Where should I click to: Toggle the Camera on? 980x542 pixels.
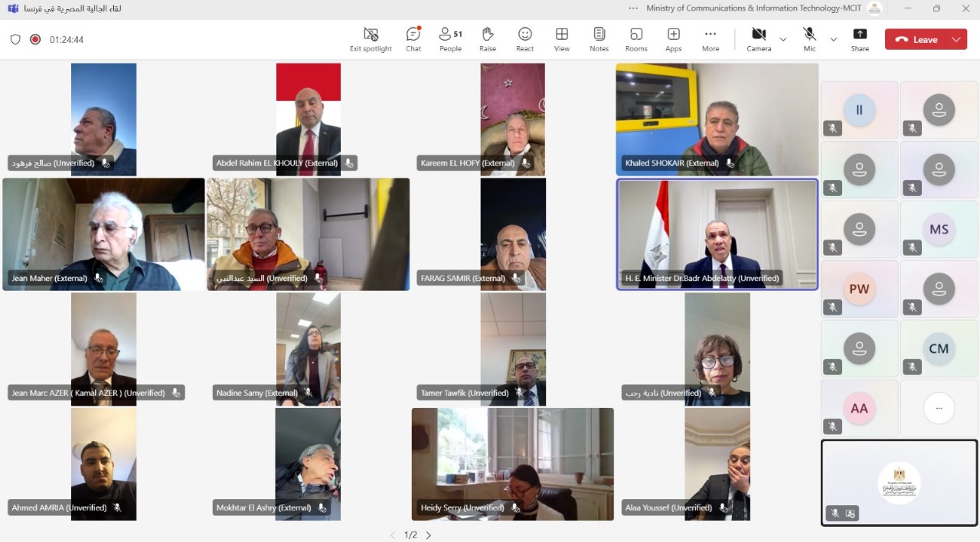pos(758,39)
